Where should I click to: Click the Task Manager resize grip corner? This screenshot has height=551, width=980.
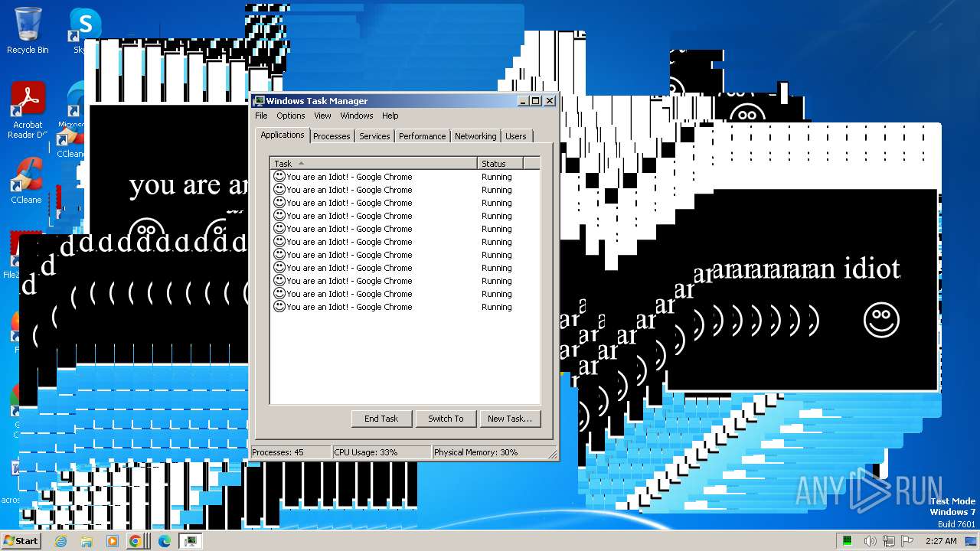pyautogui.click(x=553, y=454)
